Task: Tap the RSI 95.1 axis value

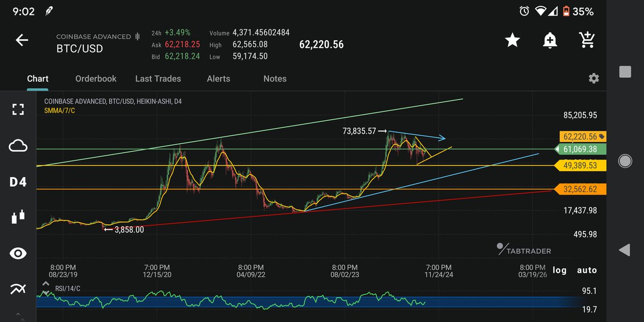Action: (x=589, y=291)
